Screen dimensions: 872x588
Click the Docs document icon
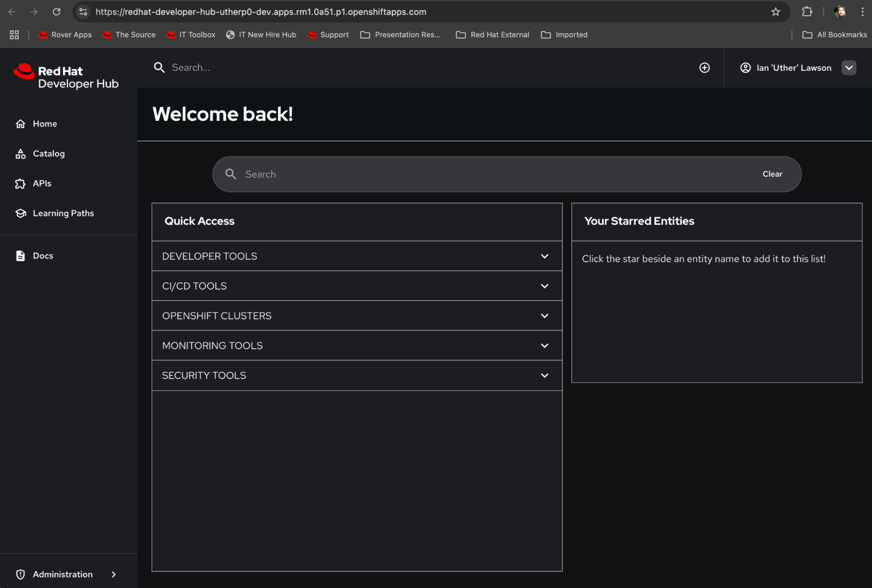click(21, 256)
